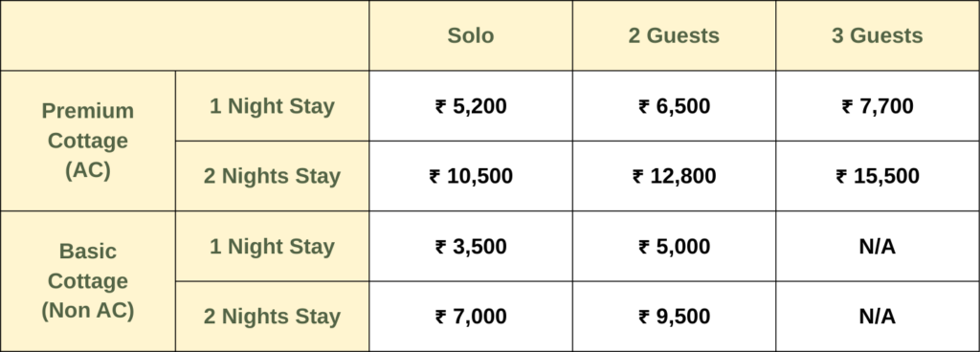This screenshot has width=980, height=352.
Task: Select the Basic Cottage (Non AC) label
Action: (x=87, y=281)
